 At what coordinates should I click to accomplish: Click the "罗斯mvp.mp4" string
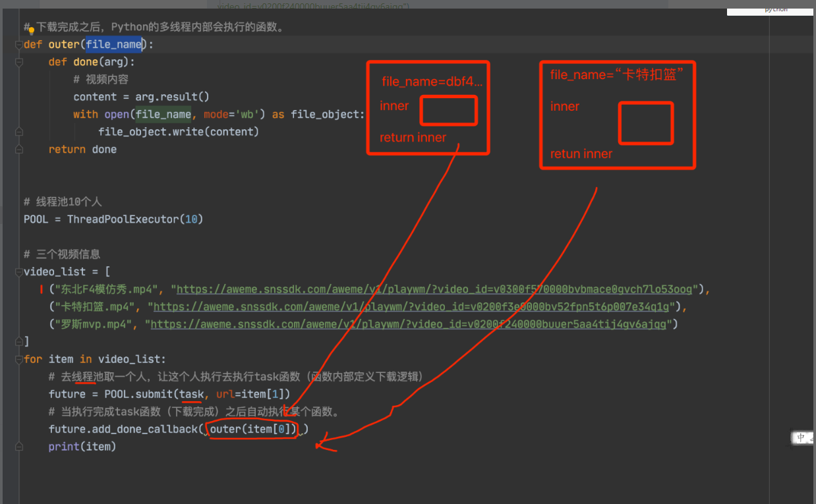click(95, 324)
